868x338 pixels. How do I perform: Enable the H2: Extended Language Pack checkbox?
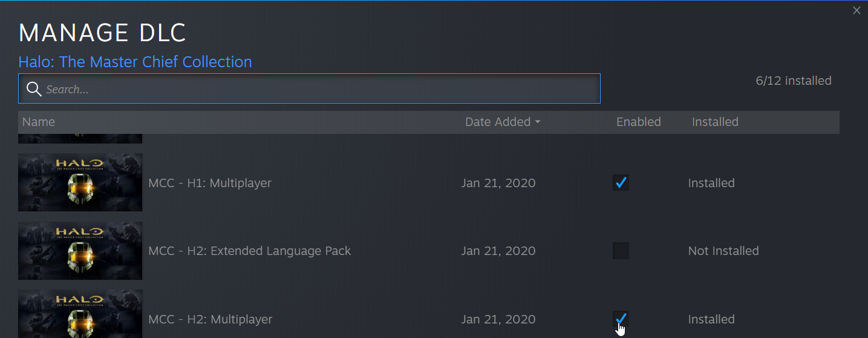(621, 251)
